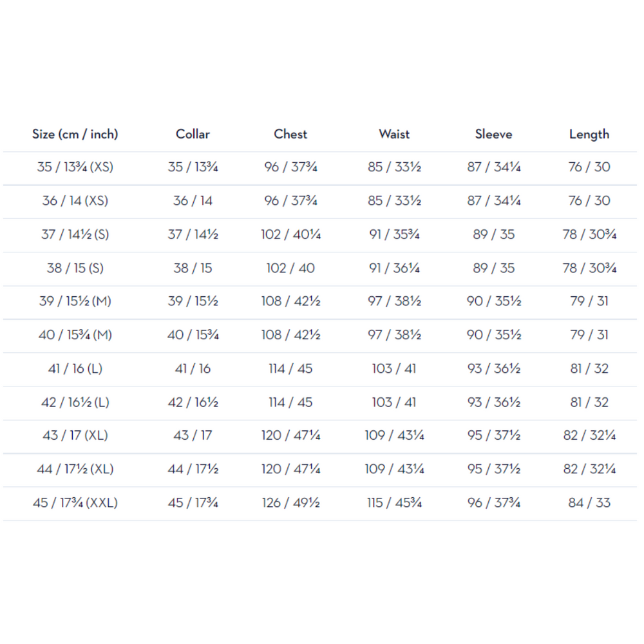
Task: Select the 41 / 16 (L) size label
Action: coord(75,369)
